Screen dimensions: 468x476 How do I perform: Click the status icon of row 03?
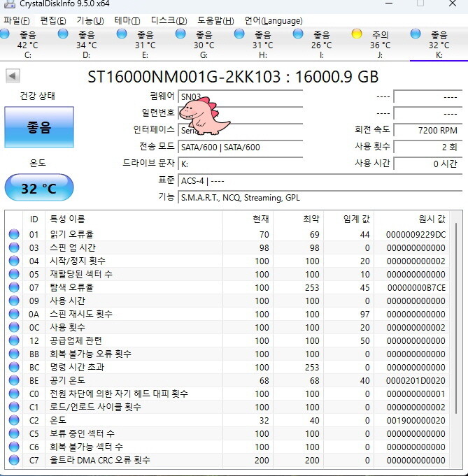[14, 247]
